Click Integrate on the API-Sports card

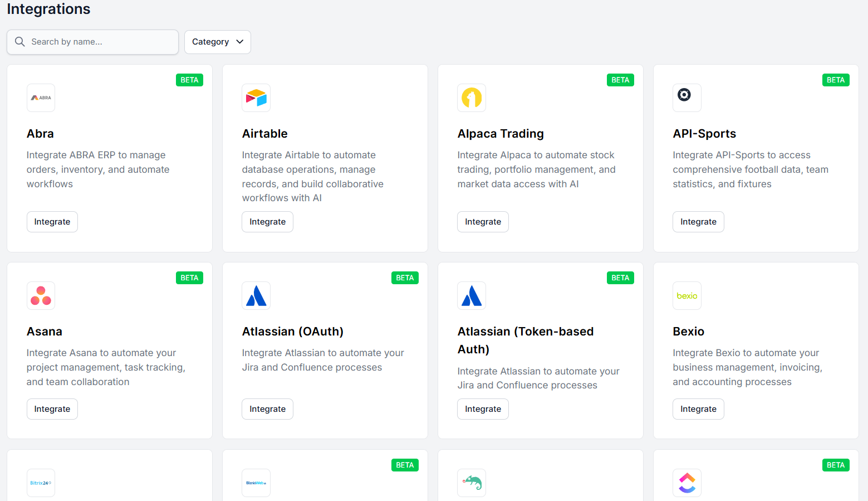tap(699, 222)
